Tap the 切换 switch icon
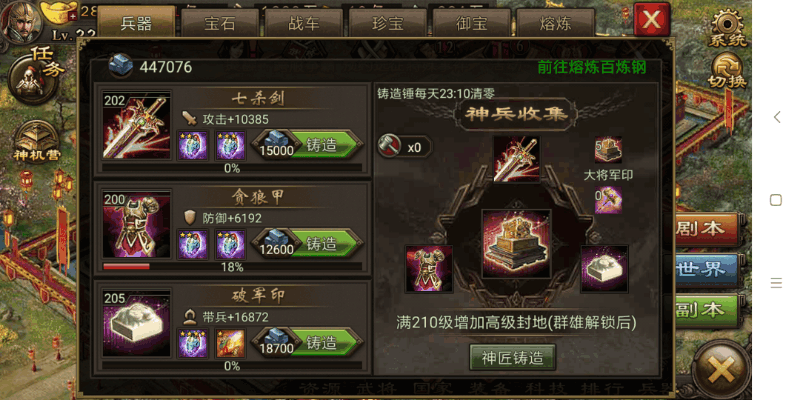800x400 pixels. pos(727,71)
